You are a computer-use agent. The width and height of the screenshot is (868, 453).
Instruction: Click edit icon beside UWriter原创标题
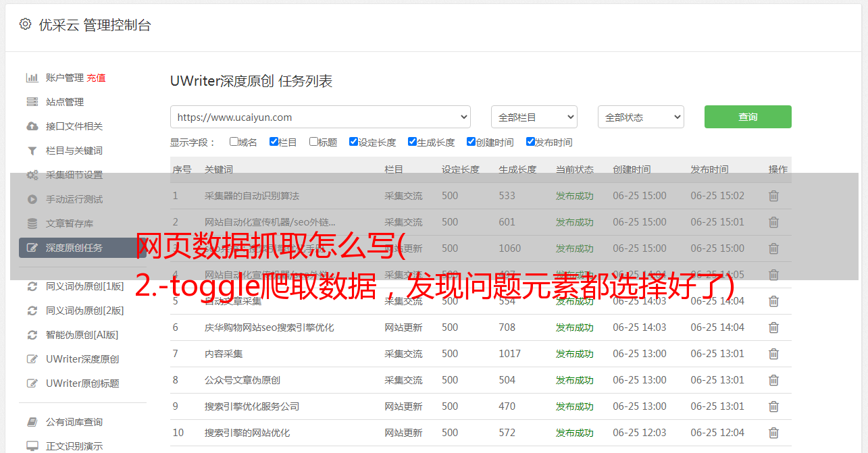click(32, 383)
